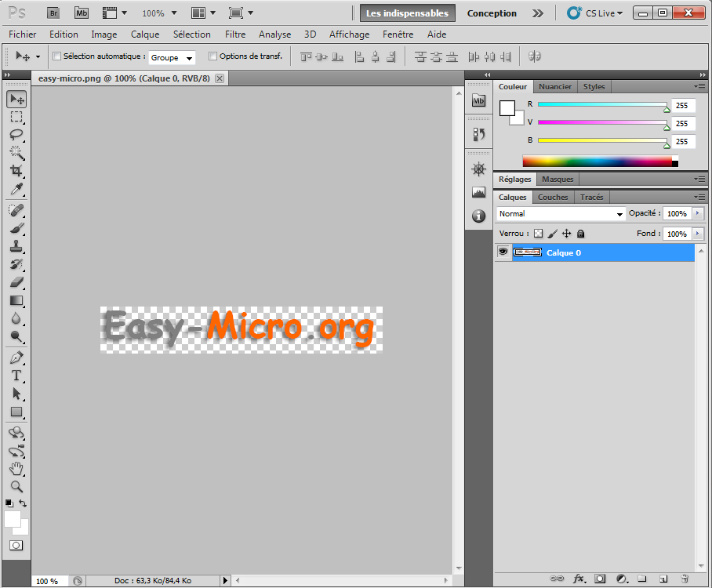
Task: Launch Bridge from the Br icon
Action: [x=53, y=13]
